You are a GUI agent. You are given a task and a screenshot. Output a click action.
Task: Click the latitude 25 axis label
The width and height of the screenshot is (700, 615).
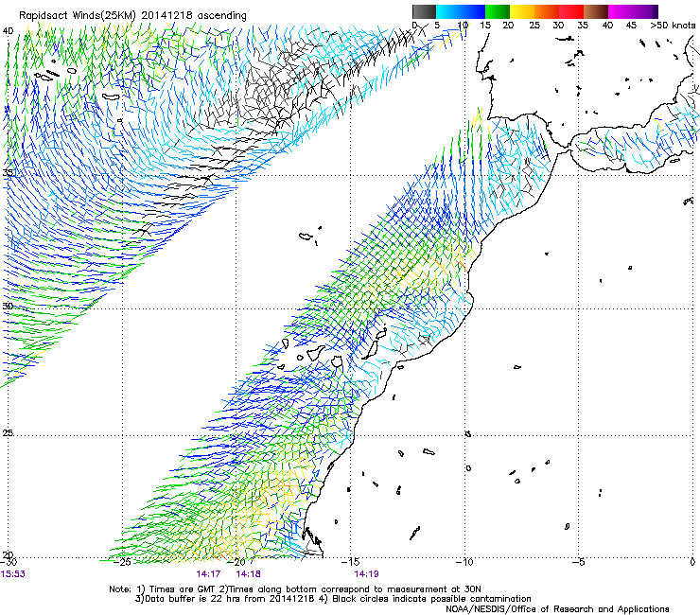(x=8, y=432)
